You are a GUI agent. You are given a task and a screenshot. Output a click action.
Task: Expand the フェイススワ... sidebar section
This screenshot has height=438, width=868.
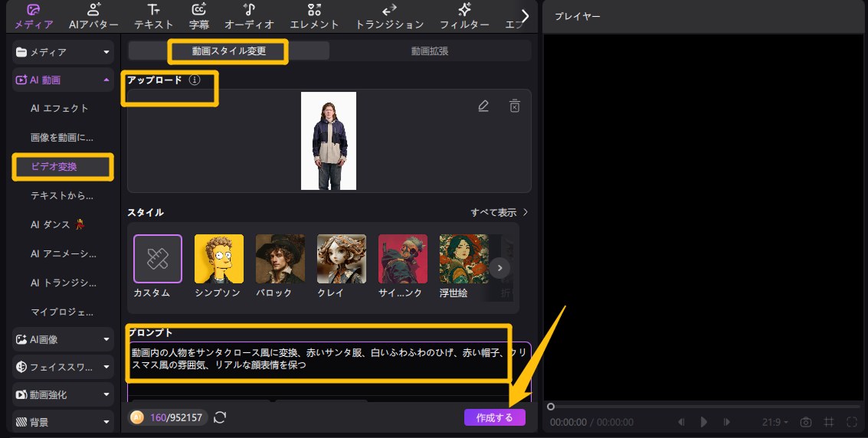tap(63, 367)
